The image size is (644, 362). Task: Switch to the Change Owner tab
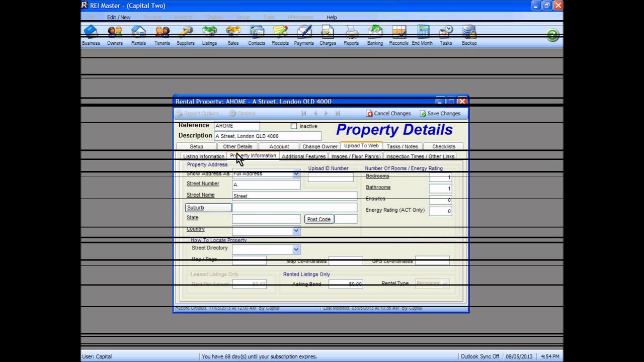[320, 146]
